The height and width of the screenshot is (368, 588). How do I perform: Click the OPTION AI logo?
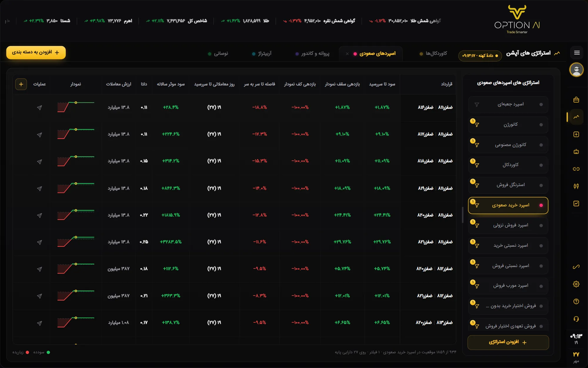tap(517, 20)
